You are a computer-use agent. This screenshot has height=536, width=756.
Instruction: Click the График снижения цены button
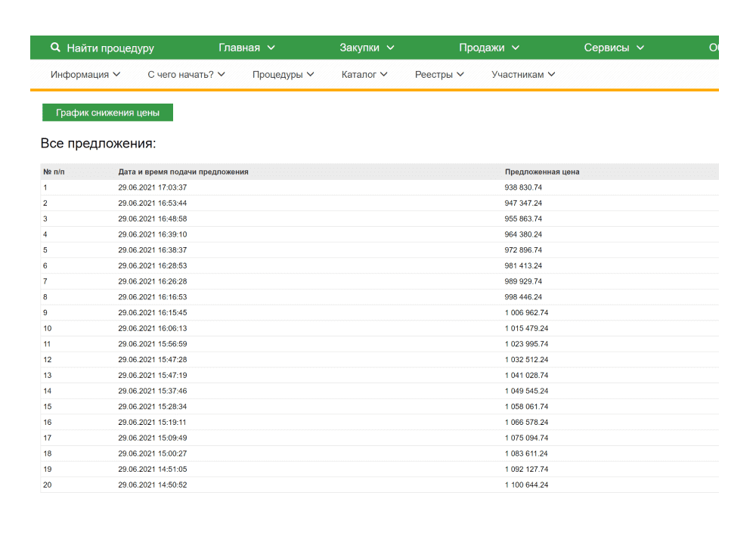(107, 113)
